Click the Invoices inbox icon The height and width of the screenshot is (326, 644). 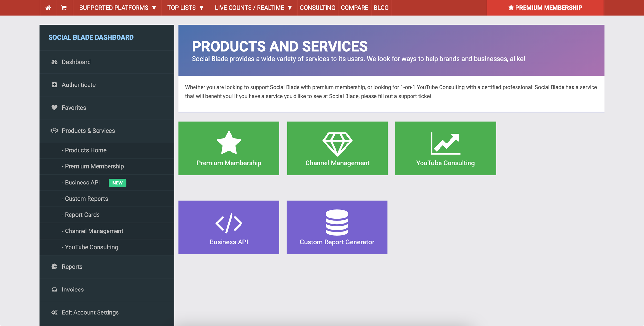point(54,290)
